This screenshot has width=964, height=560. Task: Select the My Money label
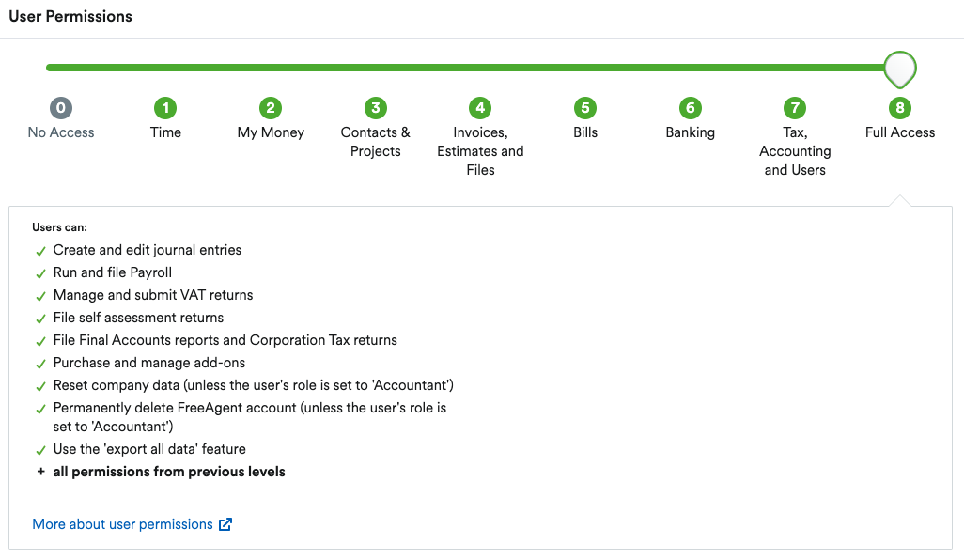pyautogui.click(x=271, y=132)
